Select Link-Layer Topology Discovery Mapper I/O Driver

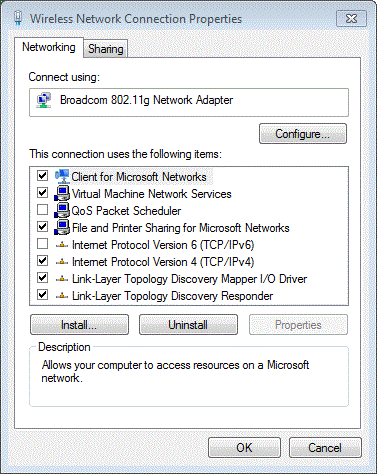189,279
